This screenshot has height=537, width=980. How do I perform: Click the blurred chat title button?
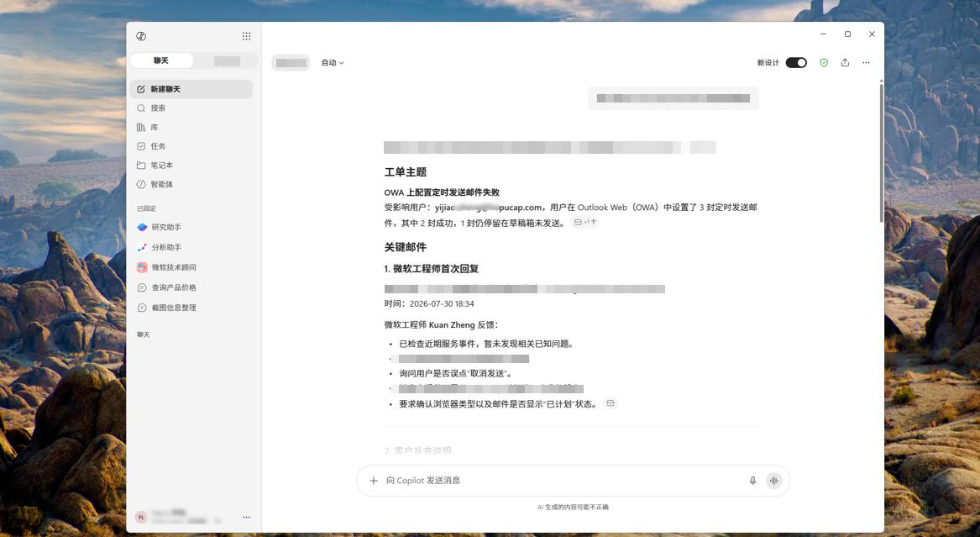(291, 62)
